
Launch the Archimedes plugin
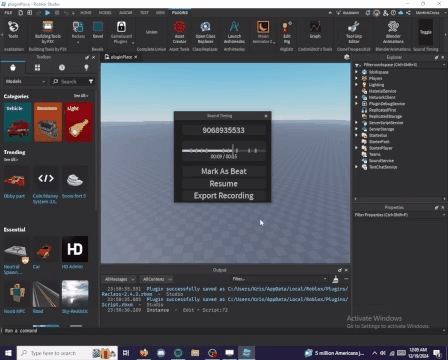234,32
